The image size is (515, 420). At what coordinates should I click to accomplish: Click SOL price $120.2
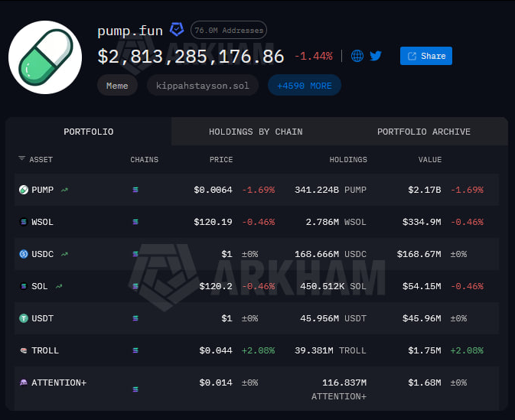(x=216, y=286)
